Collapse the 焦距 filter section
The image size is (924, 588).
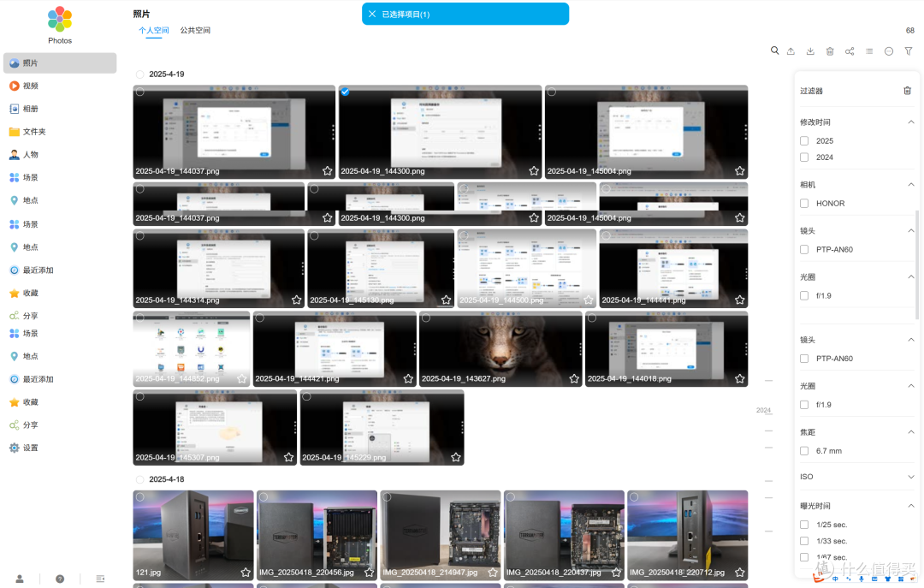click(x=911, y=432)
